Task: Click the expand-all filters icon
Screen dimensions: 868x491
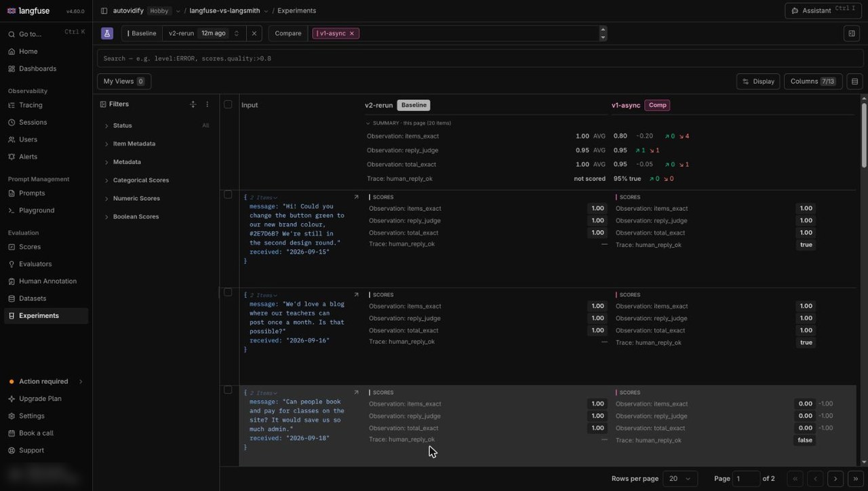Action: 193,104
